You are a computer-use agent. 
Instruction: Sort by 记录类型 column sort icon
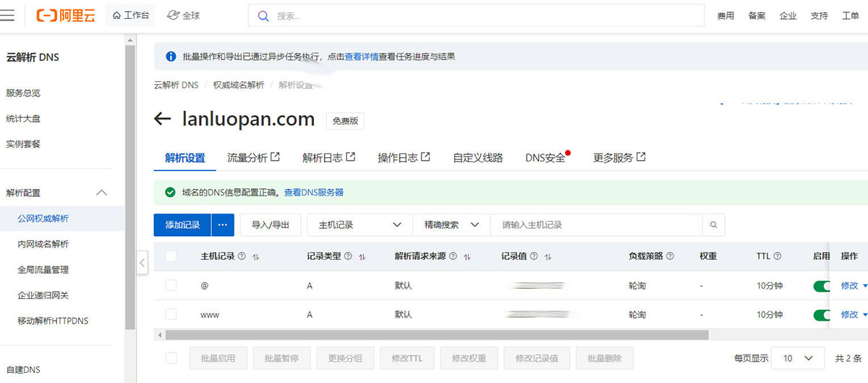pyautogui.click(x=362, y=257)
